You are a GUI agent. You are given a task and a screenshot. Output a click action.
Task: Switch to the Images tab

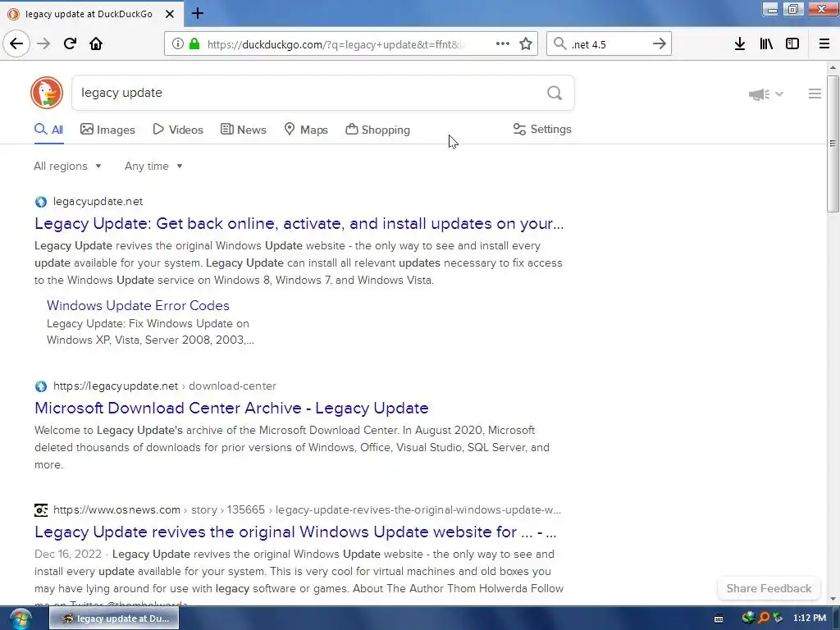pyautogui.click(x=107, y=130)
